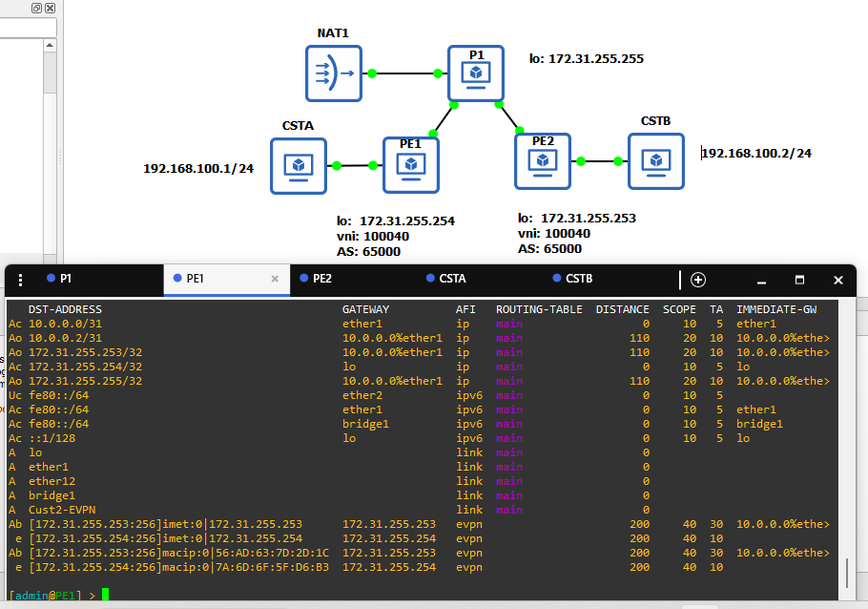Select the CSTB device node
Image resolution: width=868 pixels, height=609 pixels.
(x=656, y=161)
